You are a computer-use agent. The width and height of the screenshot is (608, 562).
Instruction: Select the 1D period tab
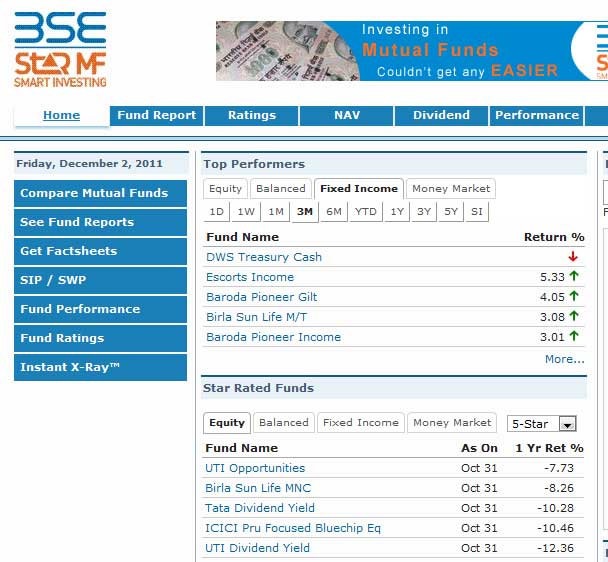(216, 212)
